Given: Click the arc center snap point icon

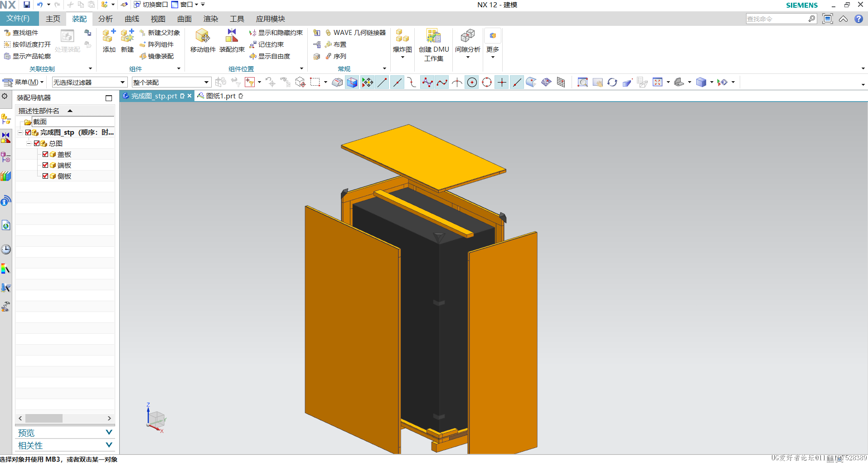Looking at the screenshot, I should (472, 83).
